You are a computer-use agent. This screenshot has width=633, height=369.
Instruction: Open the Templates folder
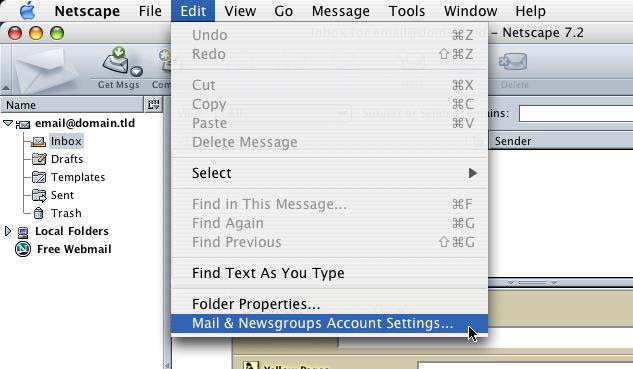pyautogui.click(x=78, y=177)
